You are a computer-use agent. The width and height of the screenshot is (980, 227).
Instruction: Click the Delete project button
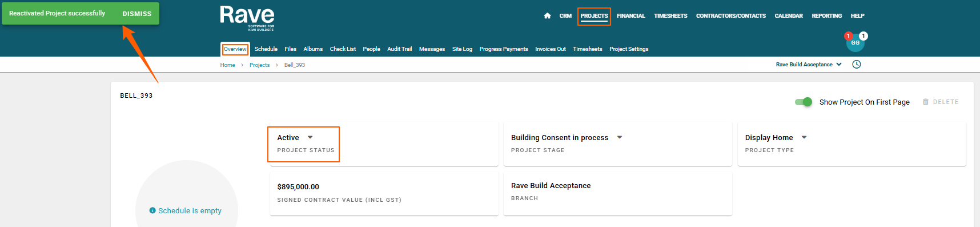coord(941,102)
